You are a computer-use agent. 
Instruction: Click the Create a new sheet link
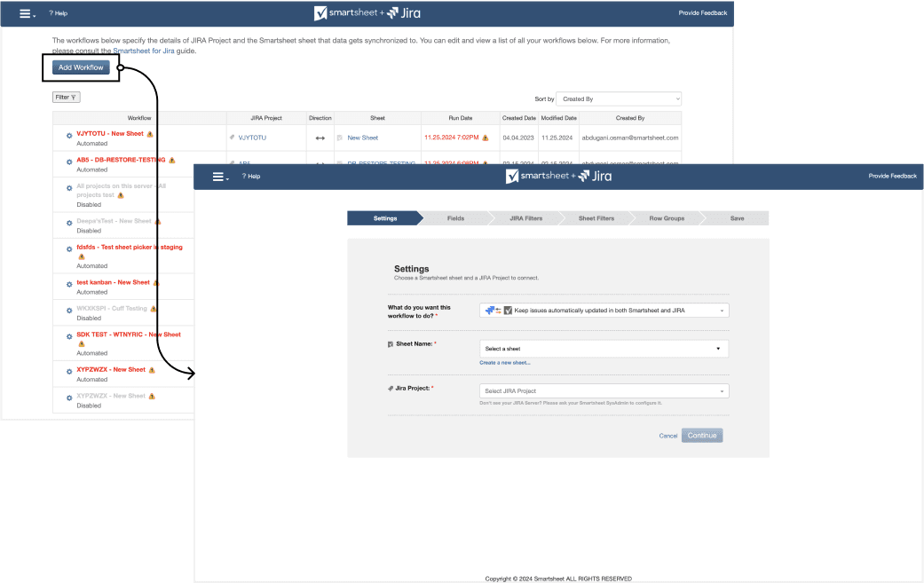click(504, 363)
